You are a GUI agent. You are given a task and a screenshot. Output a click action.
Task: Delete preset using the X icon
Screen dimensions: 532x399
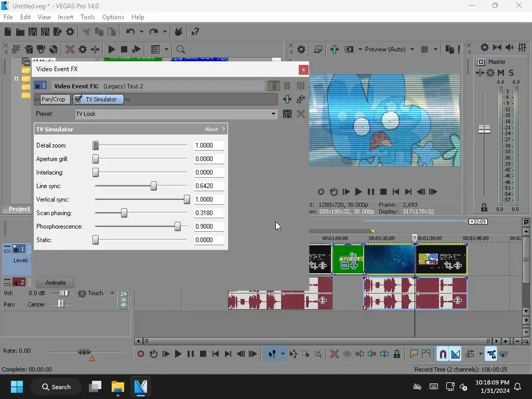click(x=301, y=114)
